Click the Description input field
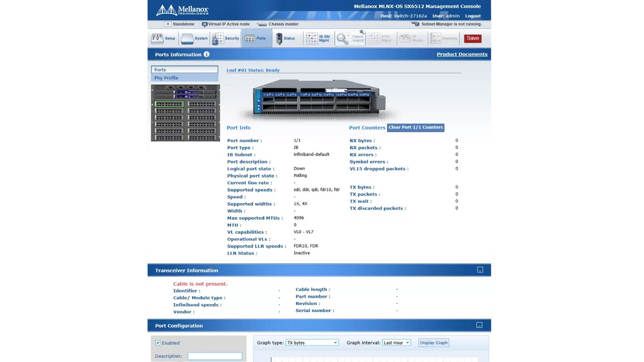 coord(215,356)
